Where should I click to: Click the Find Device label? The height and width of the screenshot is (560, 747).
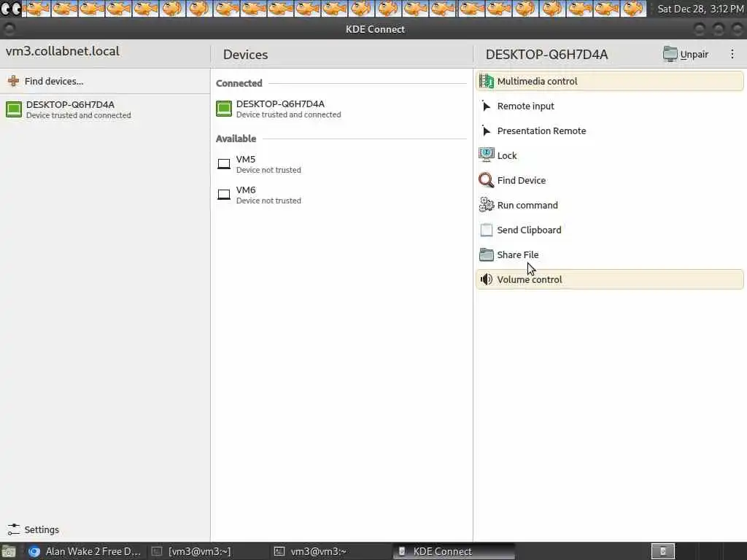coord(522,181)
